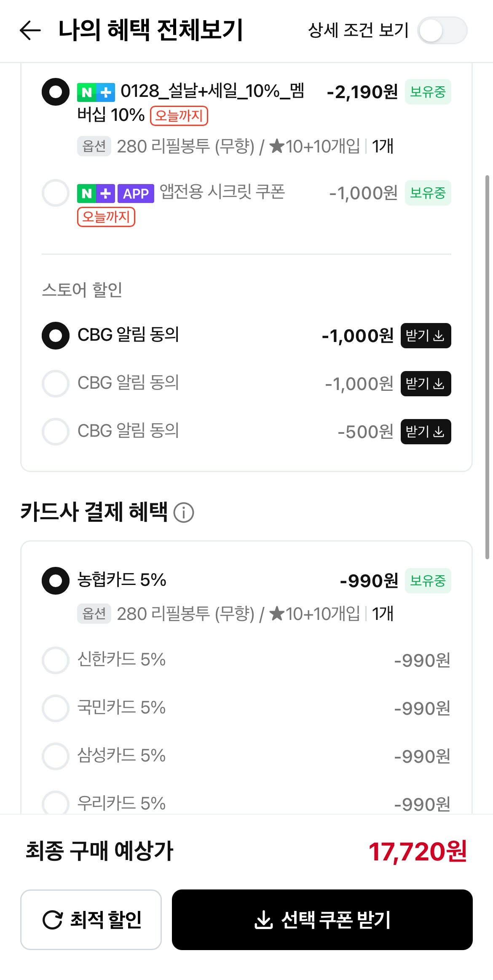Open the 카드사 결제 혜택 info icon
The height and width of the screenshot is (980, 493).
pyautogui.click(x=184, y=513)
